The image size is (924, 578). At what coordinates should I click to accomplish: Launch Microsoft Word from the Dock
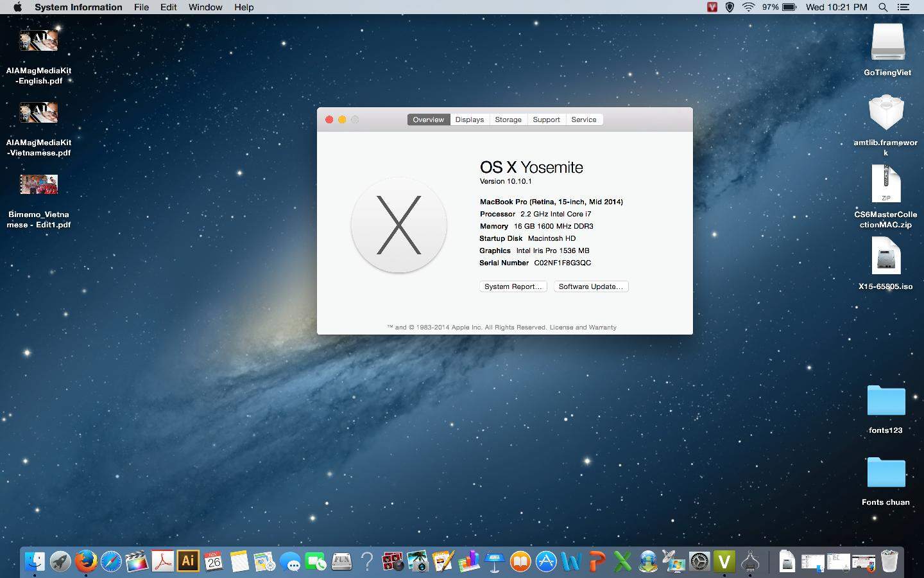point(571,561)
